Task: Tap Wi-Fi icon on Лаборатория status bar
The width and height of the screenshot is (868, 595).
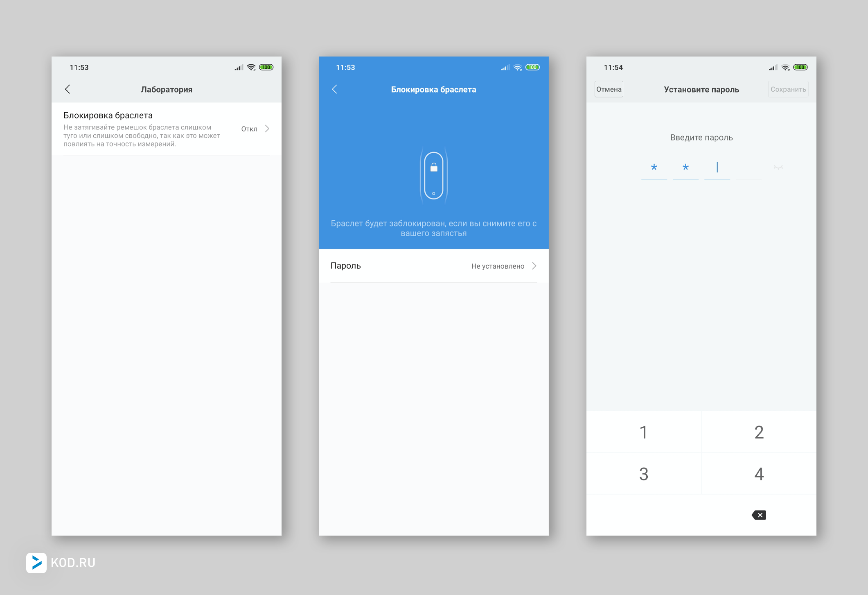Action: [251, 68]
